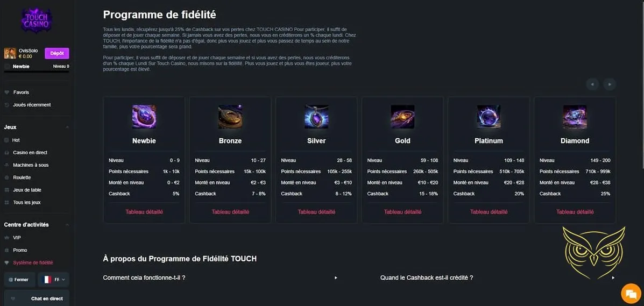Collapse the Centre d'activités section
644x306 pixels.
(x=67, y=225)
